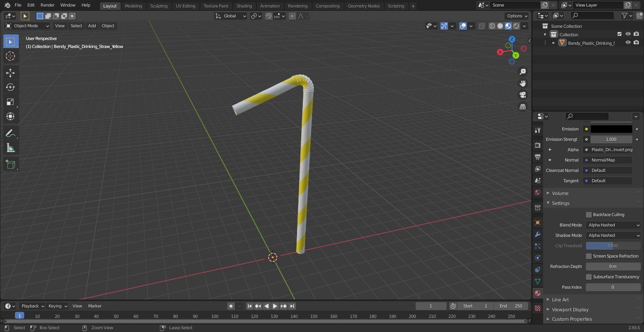Open Material properties tab
Screen dimensions: 644x332
point(537,293)
